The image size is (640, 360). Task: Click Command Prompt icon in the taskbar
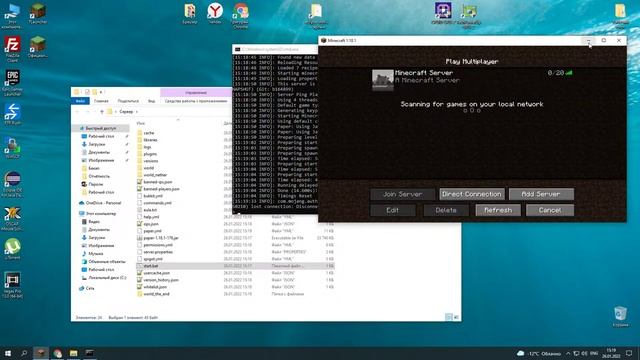pos(90,353)
